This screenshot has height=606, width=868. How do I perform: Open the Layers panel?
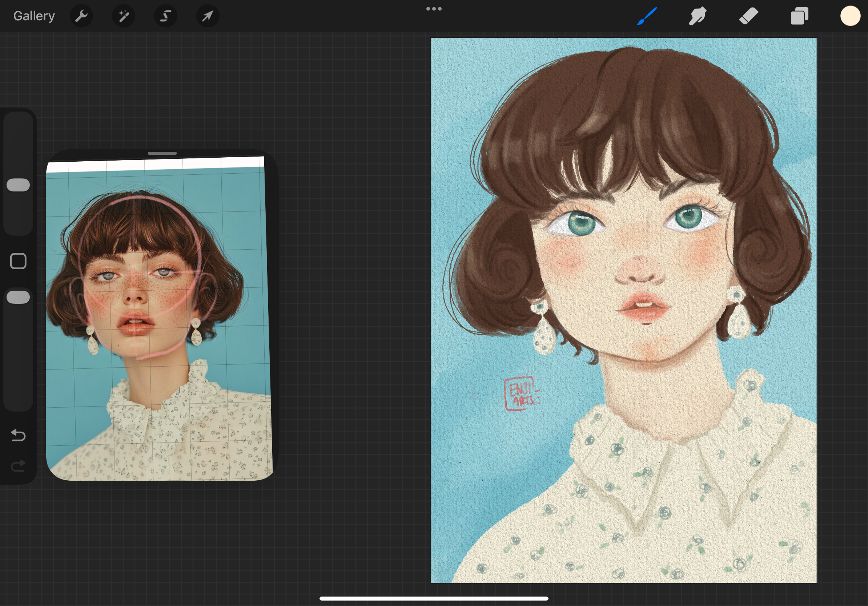(799, 16)
